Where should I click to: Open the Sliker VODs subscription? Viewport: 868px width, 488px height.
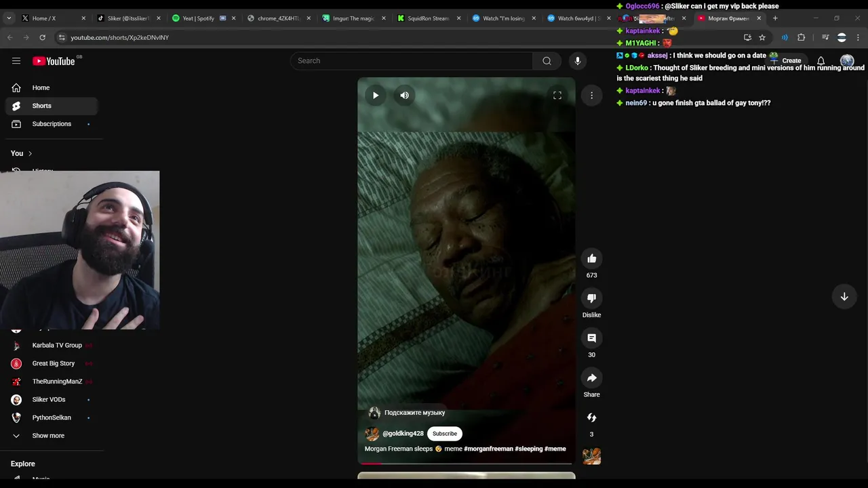(x=52, y=400)
